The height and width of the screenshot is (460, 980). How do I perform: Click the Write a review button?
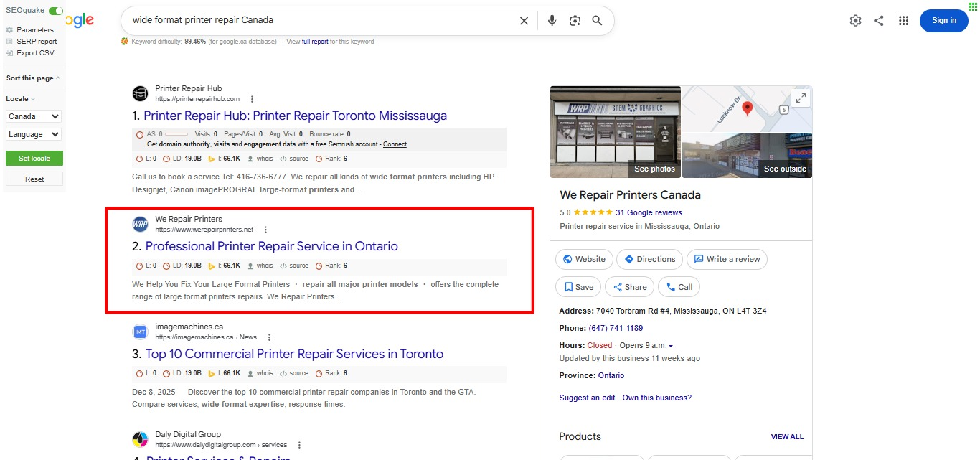(x=727, y=259)
